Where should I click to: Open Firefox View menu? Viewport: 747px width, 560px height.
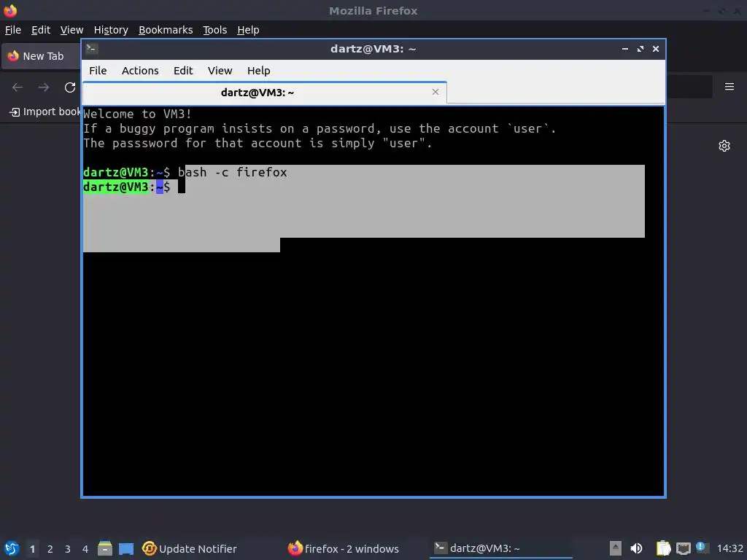point(71,30)
